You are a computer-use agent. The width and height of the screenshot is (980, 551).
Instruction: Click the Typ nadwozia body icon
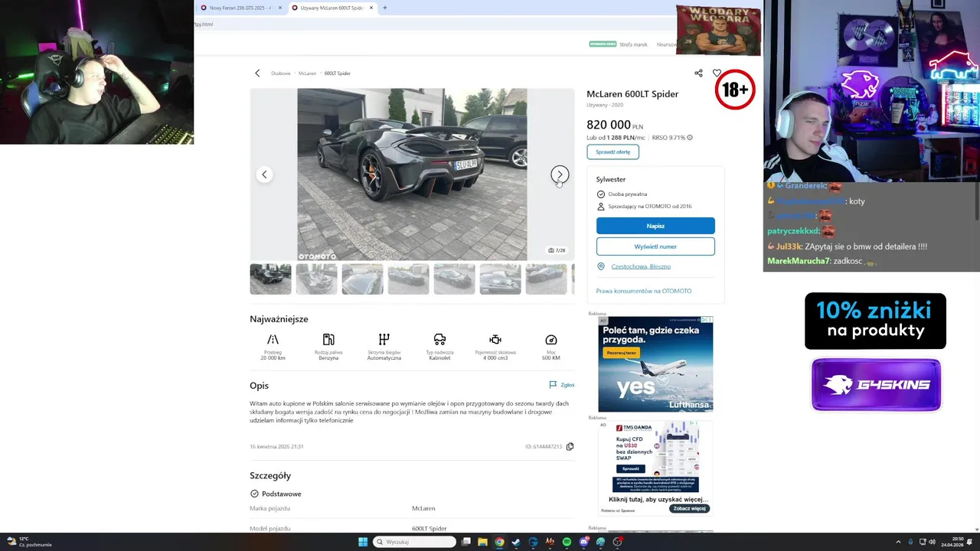coord(439,340)
